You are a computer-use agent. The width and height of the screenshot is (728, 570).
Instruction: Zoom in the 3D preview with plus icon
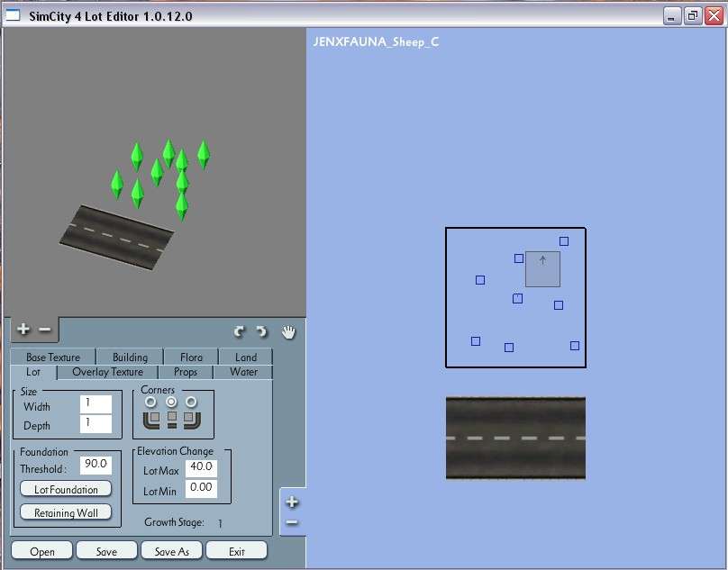pos(23,329)
